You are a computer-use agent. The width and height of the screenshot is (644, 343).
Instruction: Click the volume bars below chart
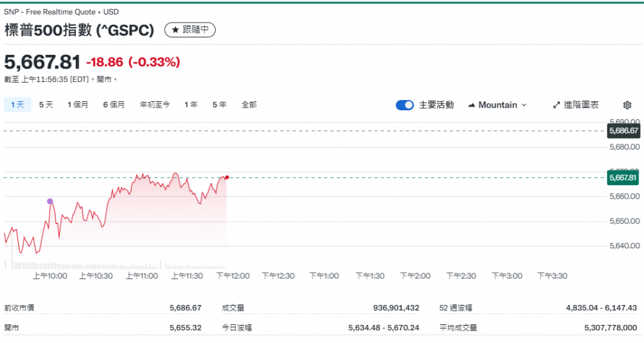(116, 266)
